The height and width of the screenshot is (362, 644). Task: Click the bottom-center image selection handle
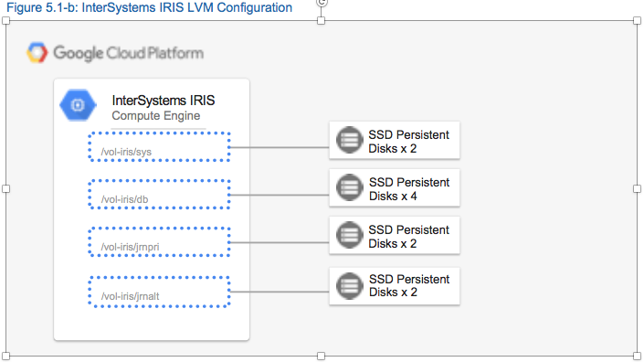click(322, 356)
